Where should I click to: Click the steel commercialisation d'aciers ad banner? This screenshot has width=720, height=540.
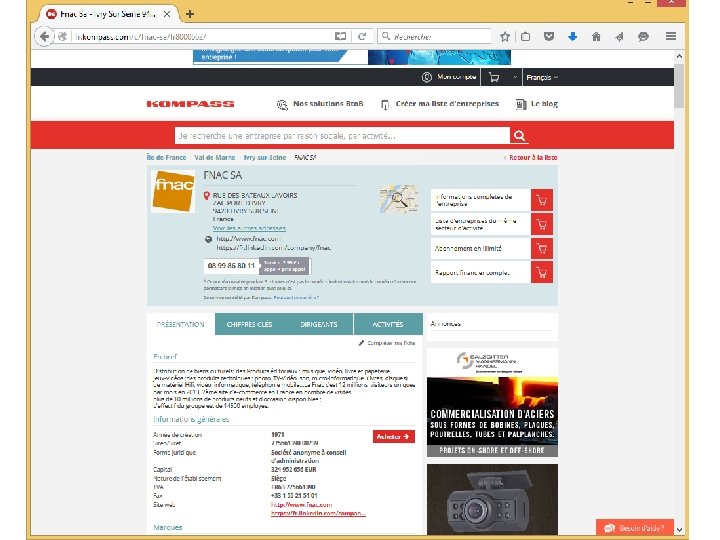click(x=492, y=402)
